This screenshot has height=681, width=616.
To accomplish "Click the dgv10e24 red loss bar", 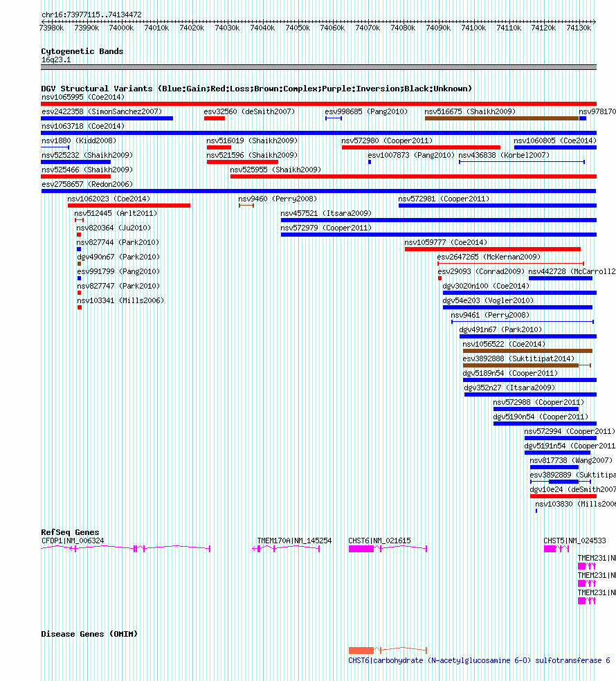I will (x=563, y=496).
